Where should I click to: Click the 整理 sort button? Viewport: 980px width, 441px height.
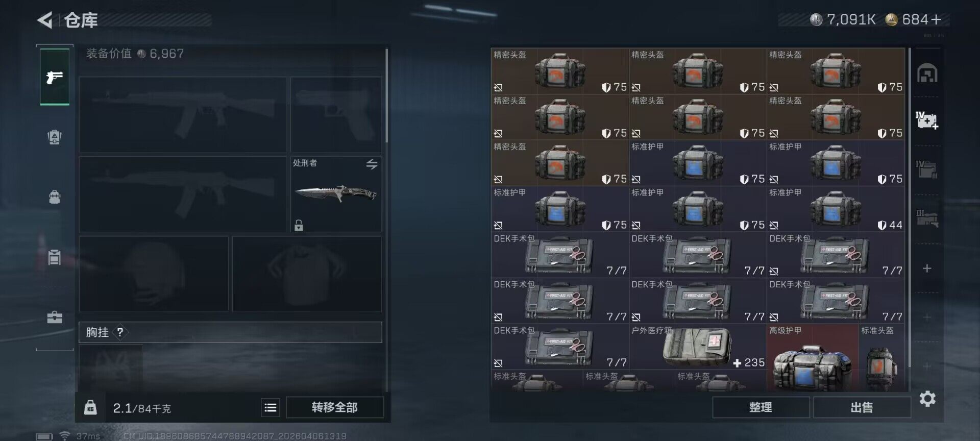tap(761, 407)
